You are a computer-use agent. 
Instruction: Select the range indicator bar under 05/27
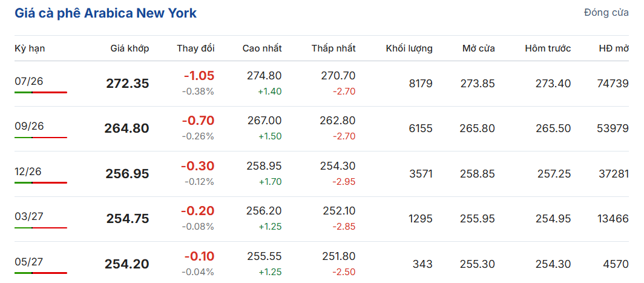[41, 273]
